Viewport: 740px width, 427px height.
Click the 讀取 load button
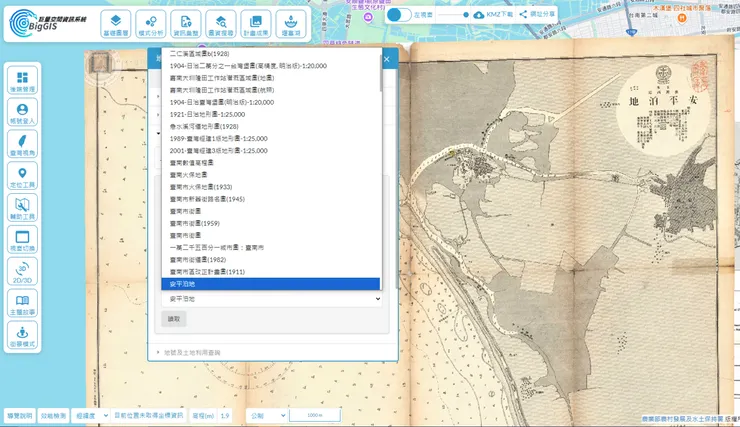click(174, 319)
